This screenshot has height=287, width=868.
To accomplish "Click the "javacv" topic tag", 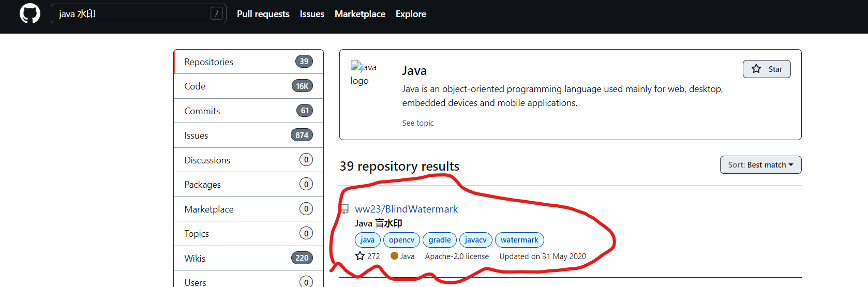I will (475, 239).
